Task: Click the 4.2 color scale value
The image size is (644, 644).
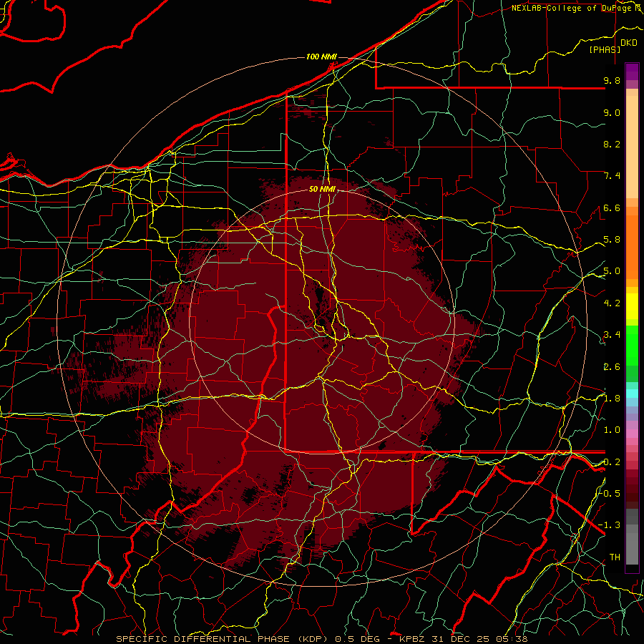Action: tap(612, 303)
